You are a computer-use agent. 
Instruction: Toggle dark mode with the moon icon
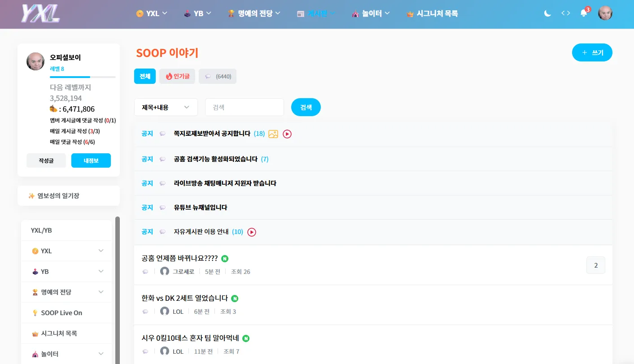547,13
